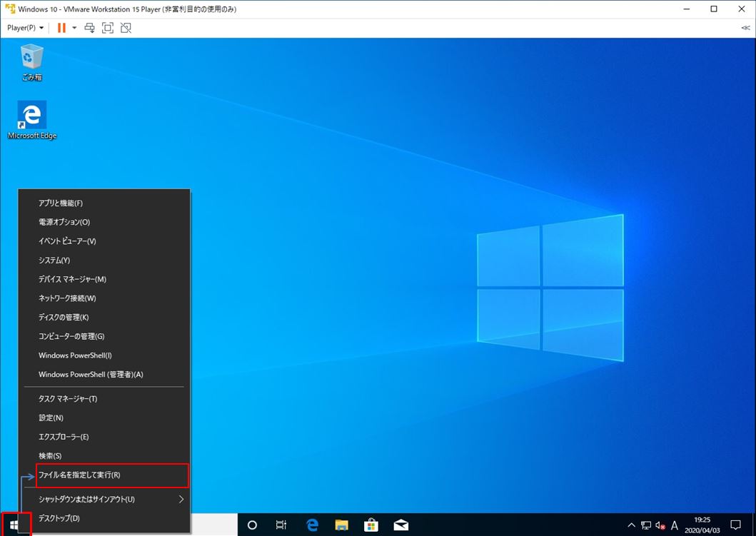The width and height of the screenshot is (756, 536).
Task: Launch Edge from the taskbar
Action: coord(313,525)
